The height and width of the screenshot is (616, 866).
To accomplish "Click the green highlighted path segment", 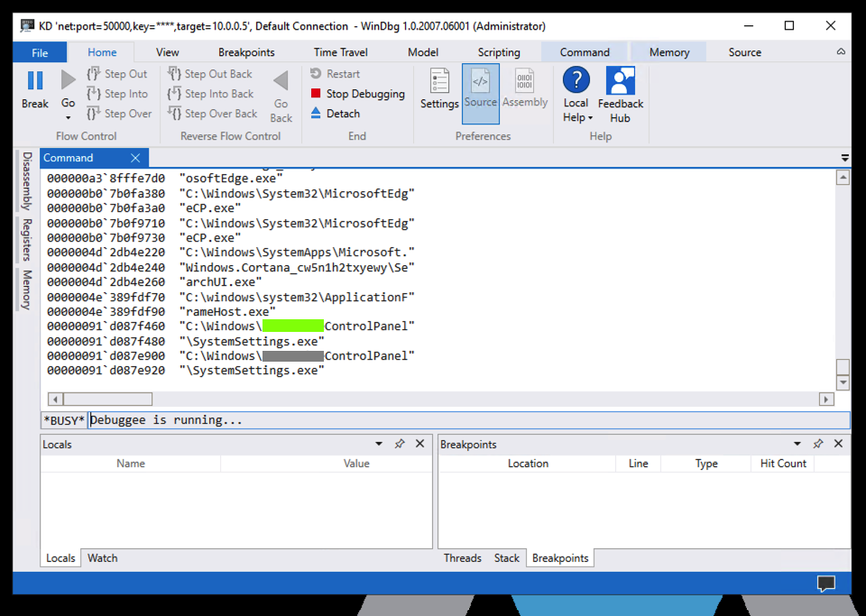I will pyautogui.click(x=293, y=326).
